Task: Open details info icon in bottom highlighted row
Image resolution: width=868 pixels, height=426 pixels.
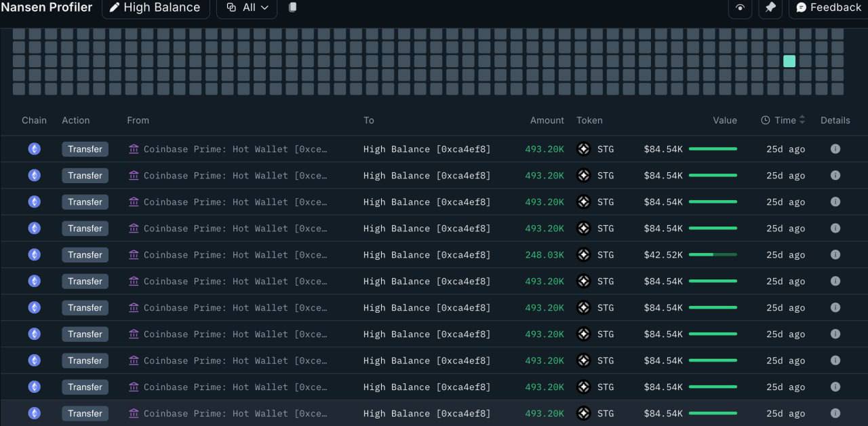Action: coord(835,414)
